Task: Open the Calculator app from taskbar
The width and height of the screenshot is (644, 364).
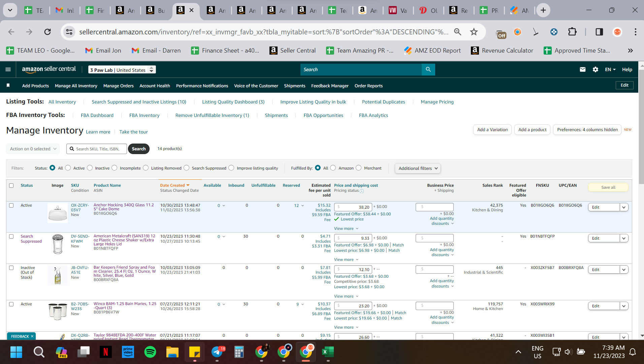Action: coord(239,352)
